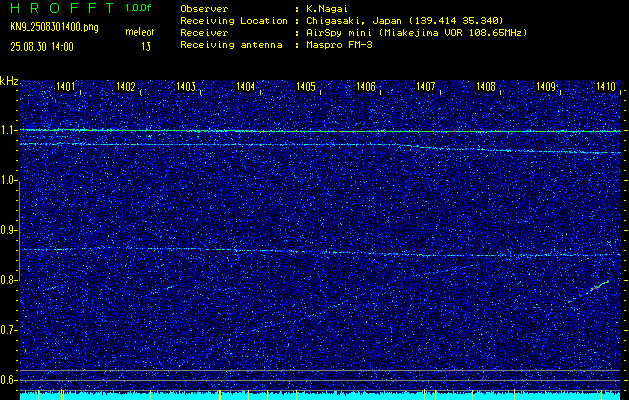Click the 1403 time marker
The image size is (629, 400).
pyautogui.click(x=185, y=86)
